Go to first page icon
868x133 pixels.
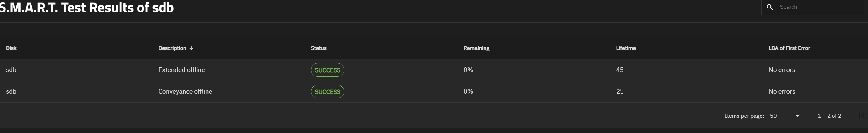[862, 116]
